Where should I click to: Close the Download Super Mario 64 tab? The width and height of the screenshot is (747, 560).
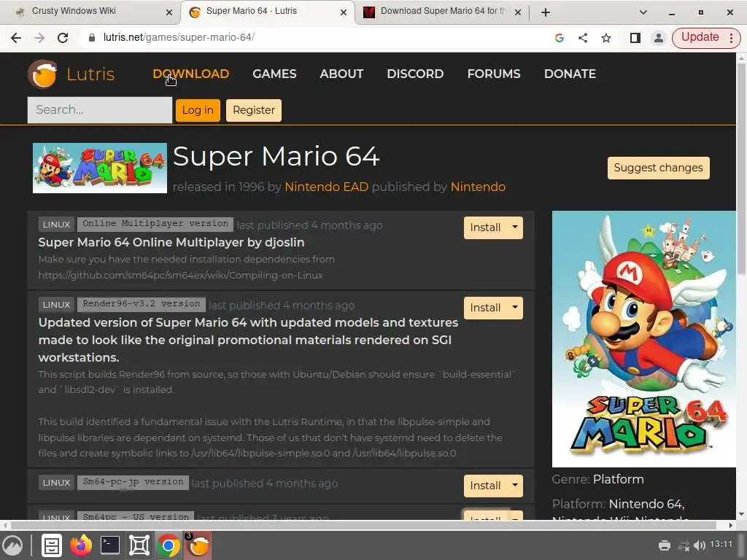point(518,12)
